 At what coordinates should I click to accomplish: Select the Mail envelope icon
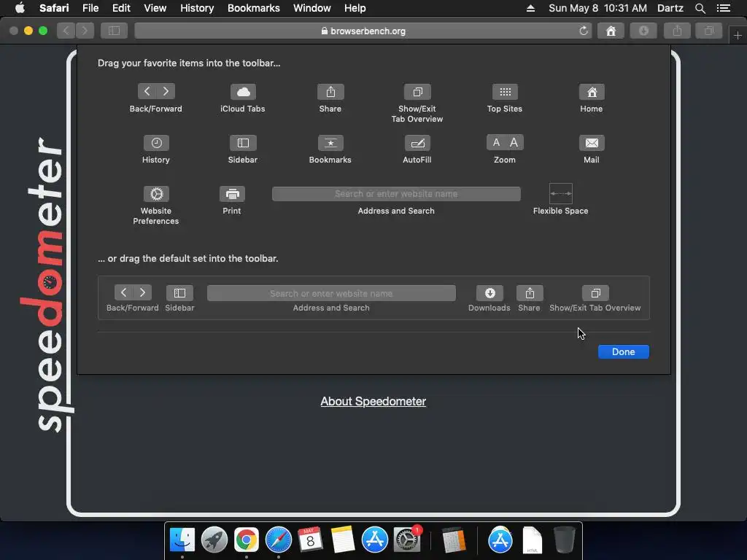[x=592, y=143]
